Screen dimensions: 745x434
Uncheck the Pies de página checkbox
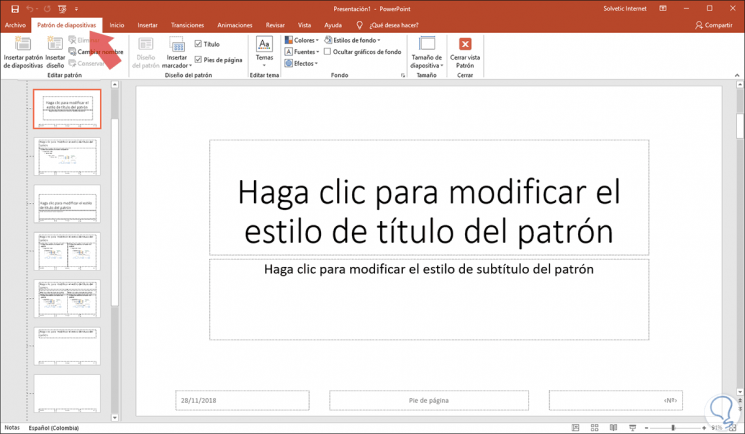[198, 60]
